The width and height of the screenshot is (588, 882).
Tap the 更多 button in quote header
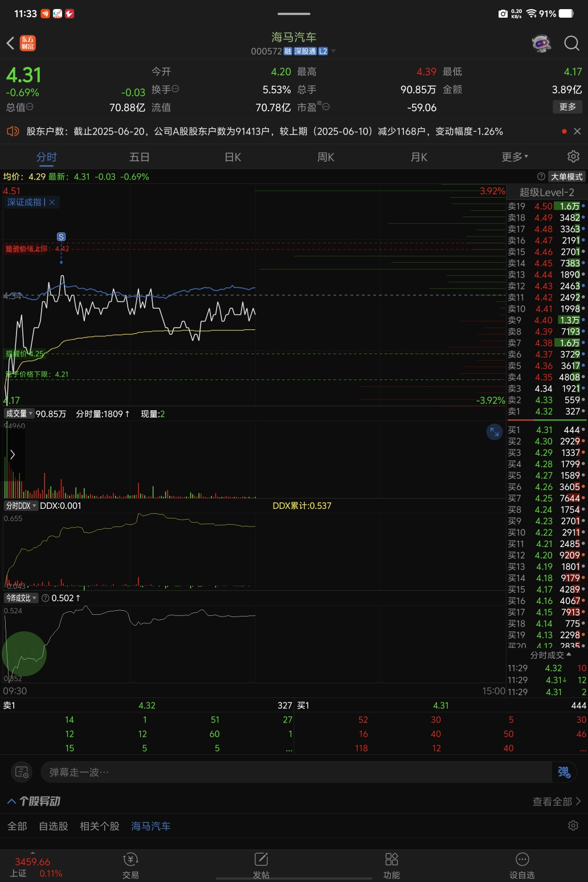[567, 107]
